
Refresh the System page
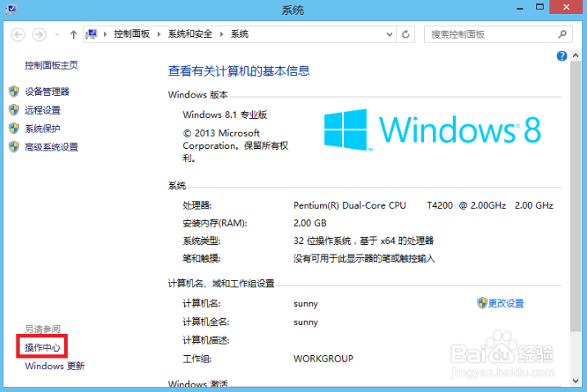pyautogui.click(x=405, y=34)
